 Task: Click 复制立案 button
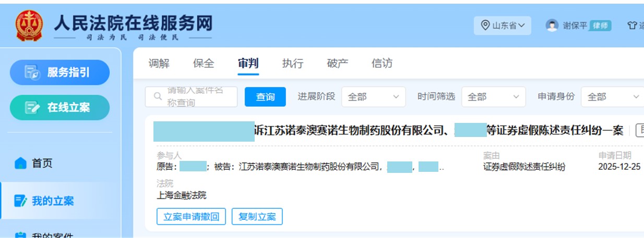(257, 217)
